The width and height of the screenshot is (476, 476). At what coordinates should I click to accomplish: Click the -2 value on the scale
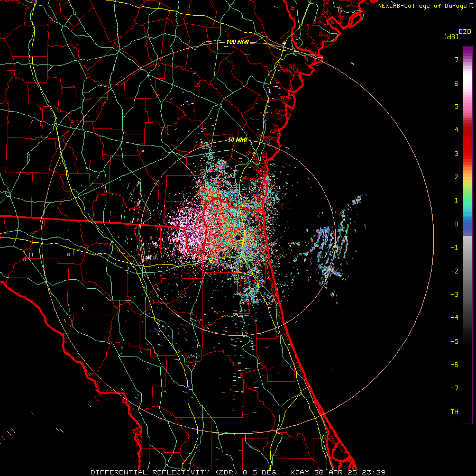tap(454, 271)
